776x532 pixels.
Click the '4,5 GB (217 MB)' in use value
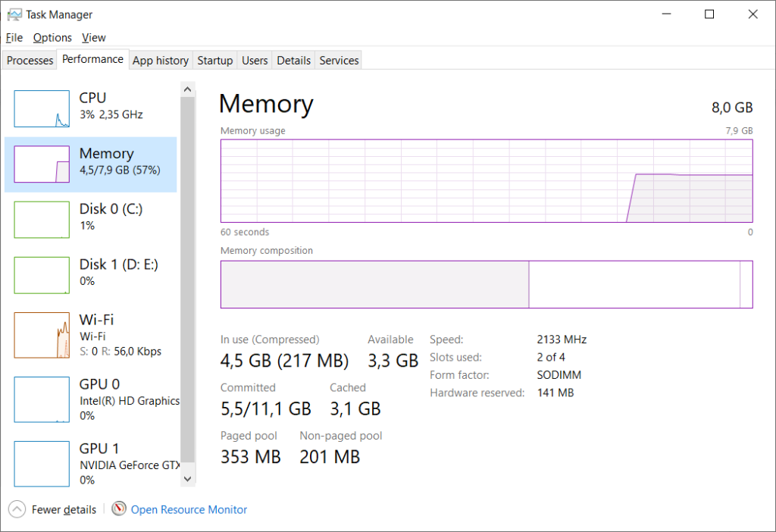[x=285, y=361]
